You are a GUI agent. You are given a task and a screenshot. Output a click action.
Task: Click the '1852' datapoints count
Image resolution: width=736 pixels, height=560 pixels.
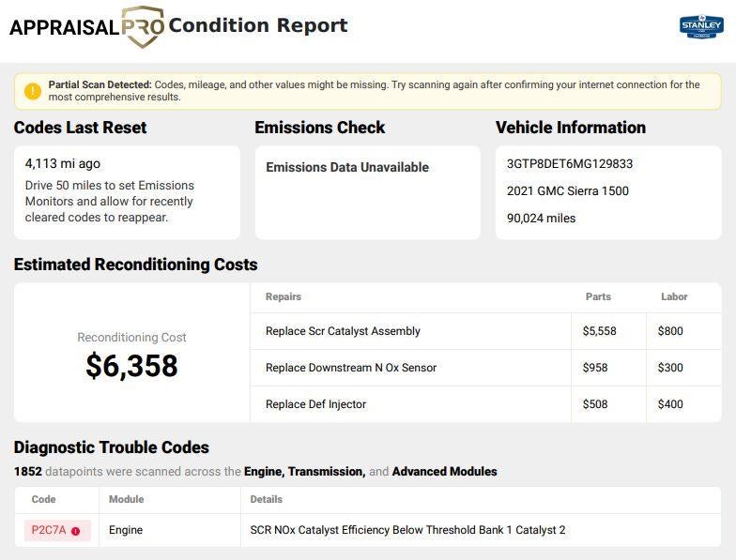click(x=28, y=471)
